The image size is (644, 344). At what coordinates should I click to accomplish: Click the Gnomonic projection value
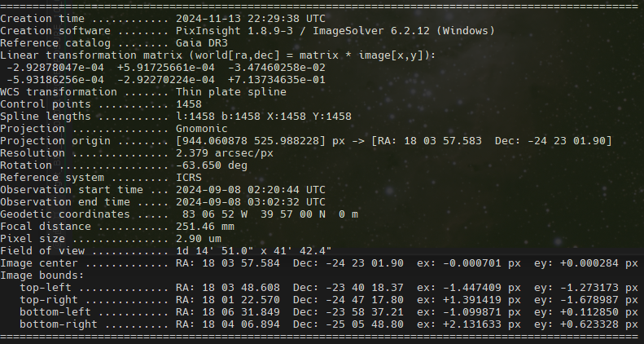pos(202,128)
